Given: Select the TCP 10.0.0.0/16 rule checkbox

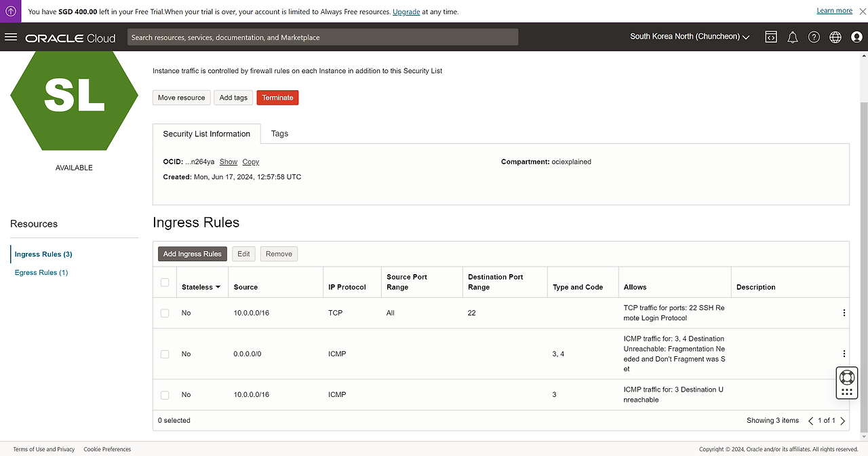Looking at the screenshot, I should coord(165,313).
